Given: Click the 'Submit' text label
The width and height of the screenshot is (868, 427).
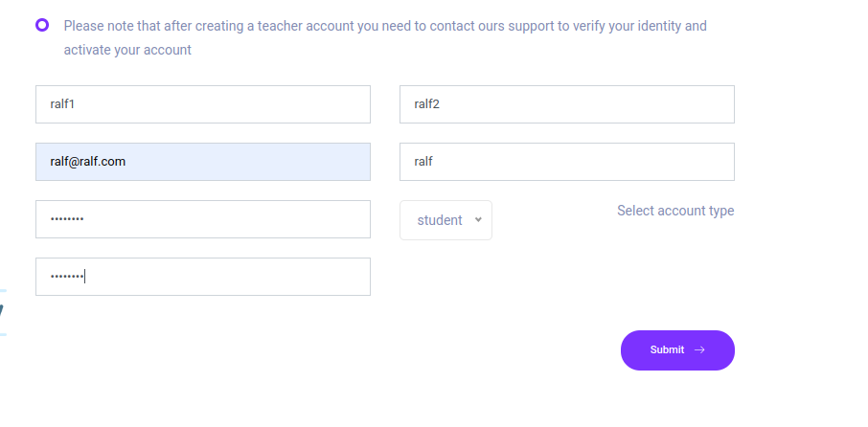Looking at the screenshot, I should pyautogui.click(x=667, y=350).
